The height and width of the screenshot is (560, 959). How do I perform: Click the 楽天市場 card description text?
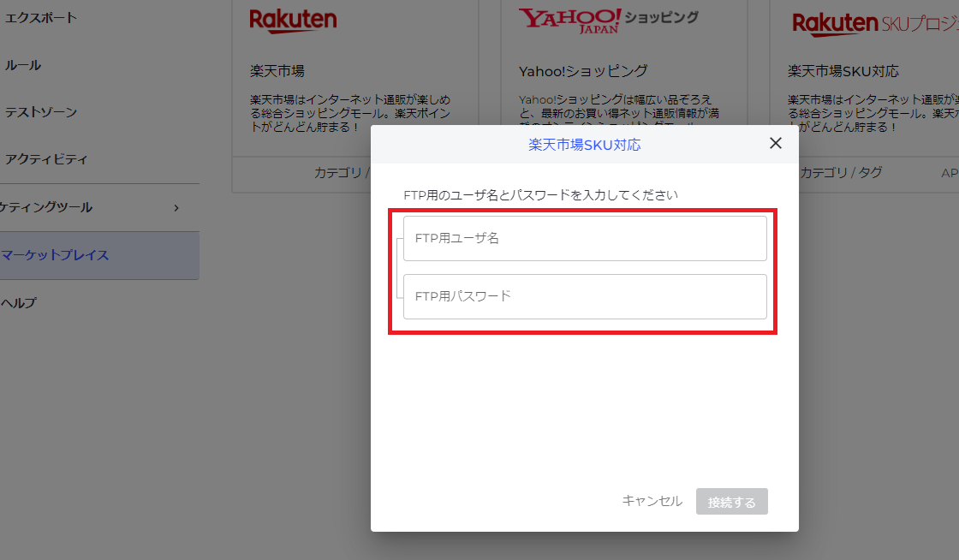coord(350,113)
